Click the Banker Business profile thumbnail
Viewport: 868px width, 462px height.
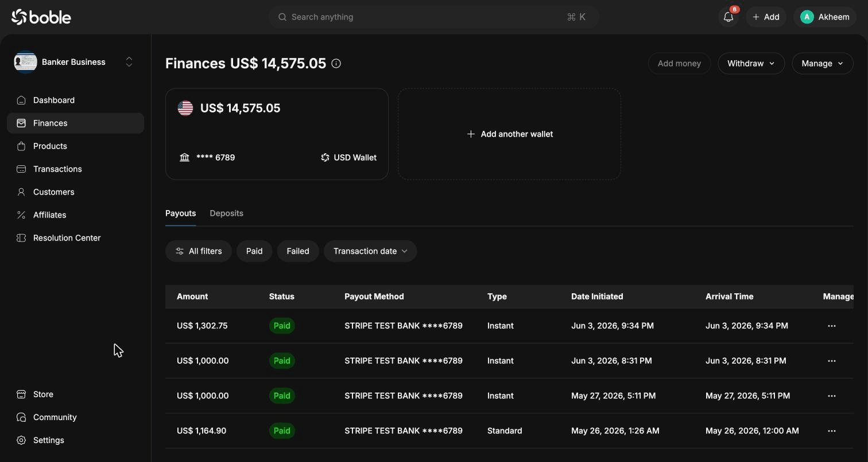pos(26,62)
